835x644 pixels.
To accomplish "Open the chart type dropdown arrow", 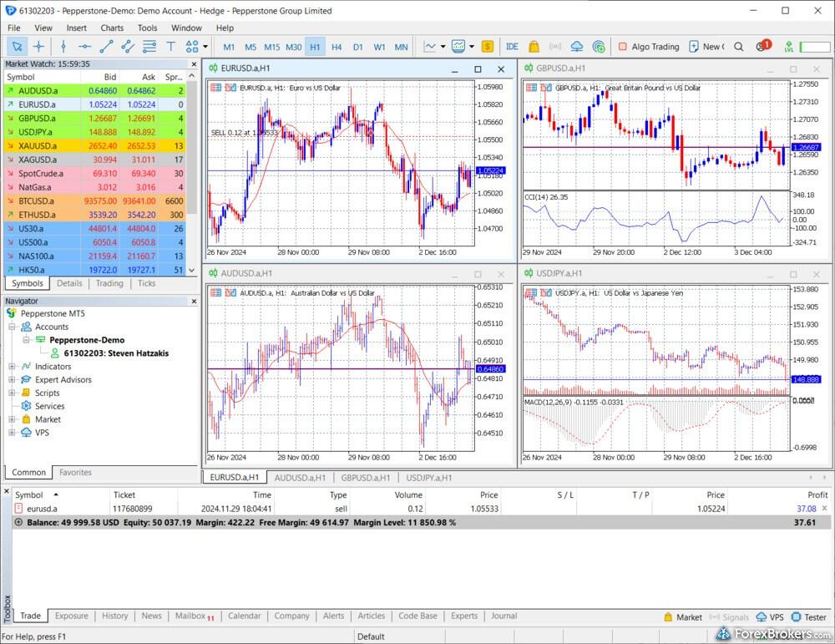I will (443, 47).
